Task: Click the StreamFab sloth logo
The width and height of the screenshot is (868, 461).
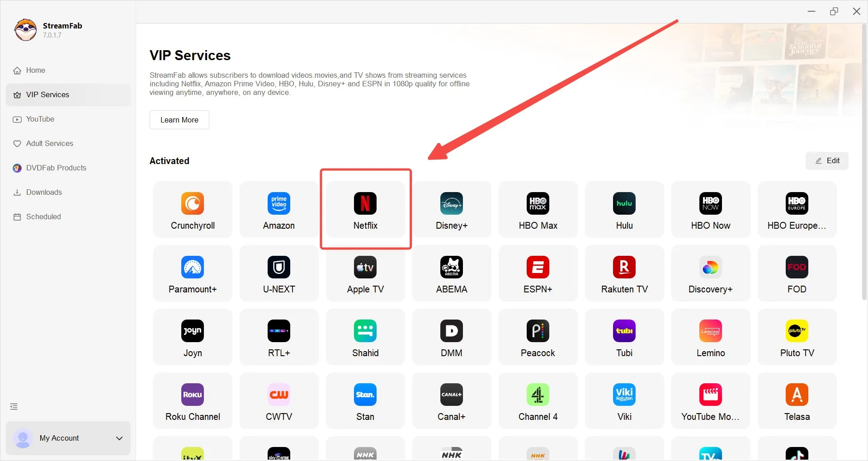Action: pos(25,30)
